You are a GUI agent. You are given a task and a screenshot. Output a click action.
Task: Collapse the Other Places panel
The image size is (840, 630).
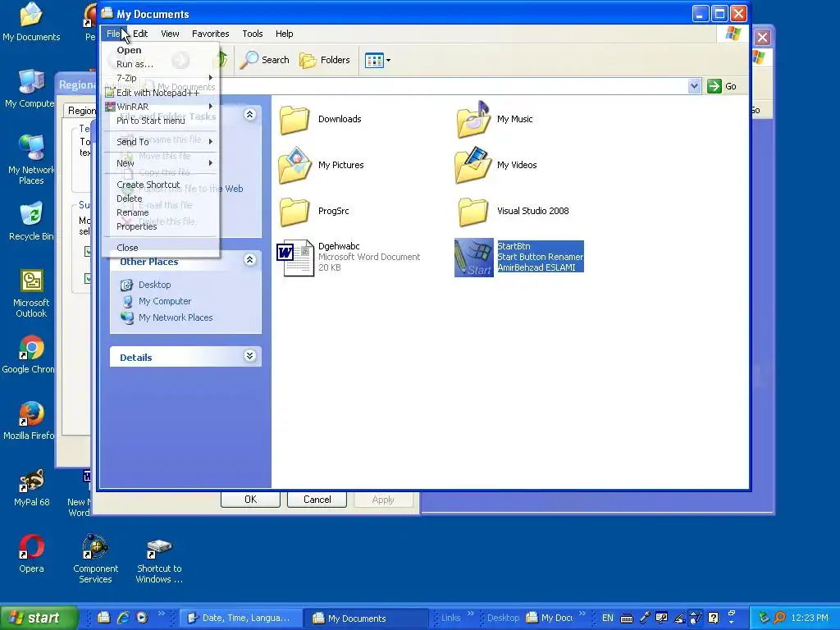(249, 260)
